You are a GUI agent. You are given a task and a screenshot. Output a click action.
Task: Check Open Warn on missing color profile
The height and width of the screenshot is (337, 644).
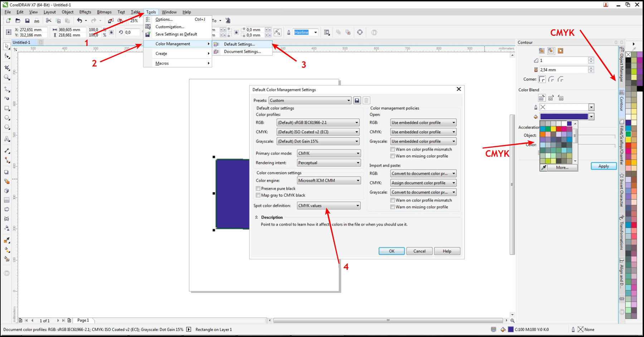click(392, 156)
